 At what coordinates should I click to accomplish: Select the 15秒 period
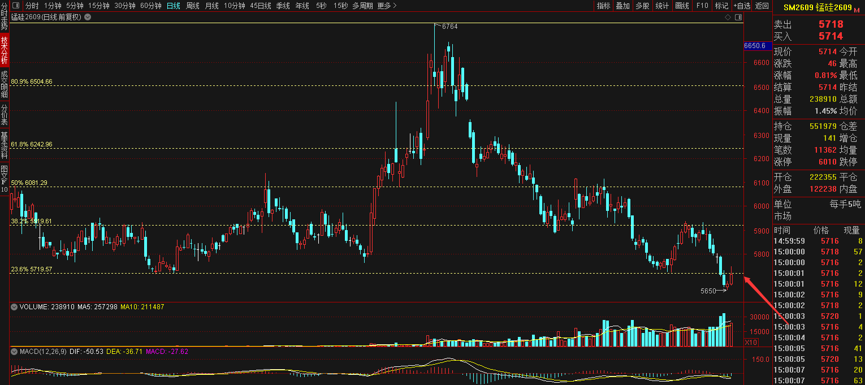[x=340, y=6]
